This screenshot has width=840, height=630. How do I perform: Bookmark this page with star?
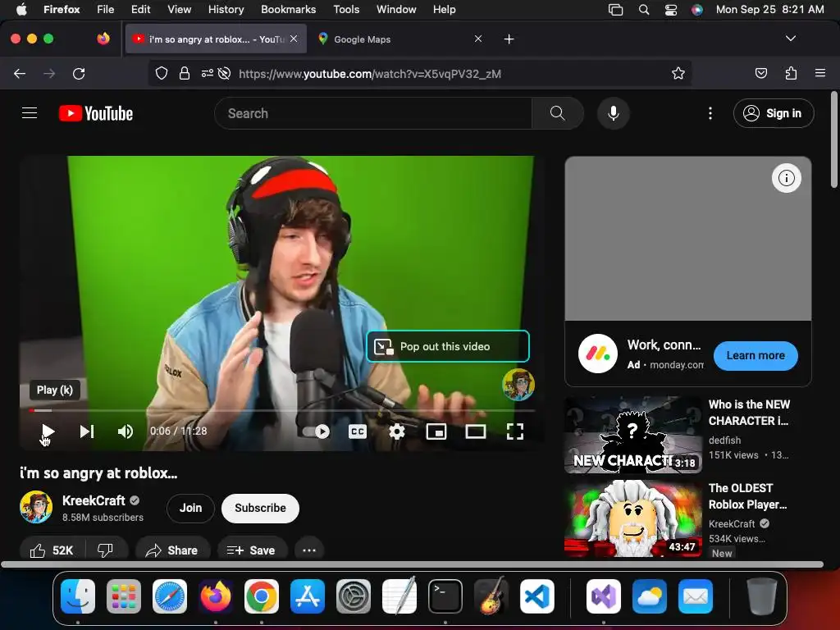click(678, 73)
